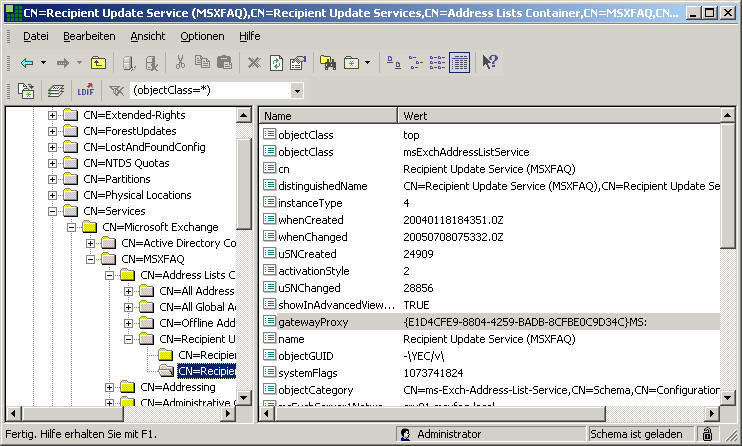The image size is (742, 446).
Task: Click the LDIF export icon
Action: (86, 90)
